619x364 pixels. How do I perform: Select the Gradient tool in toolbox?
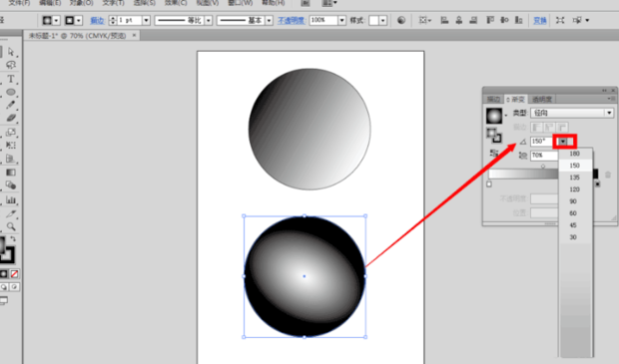point(11,173)
